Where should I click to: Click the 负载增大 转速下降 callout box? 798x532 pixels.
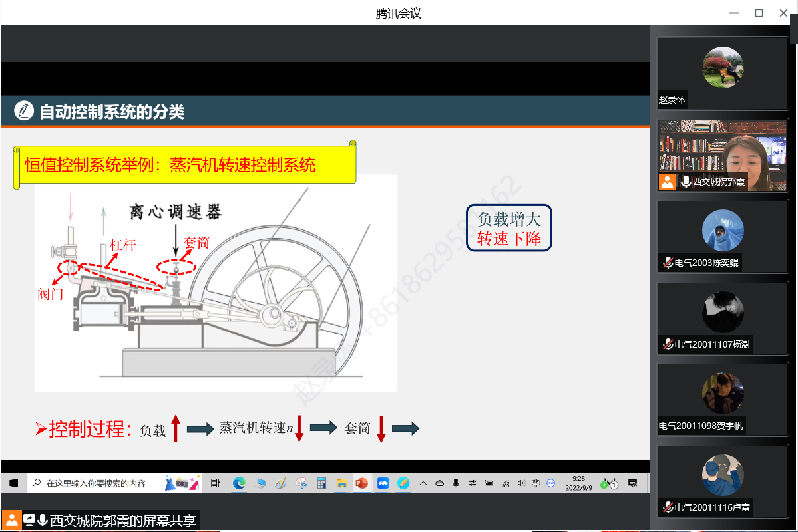click(509, 228)
